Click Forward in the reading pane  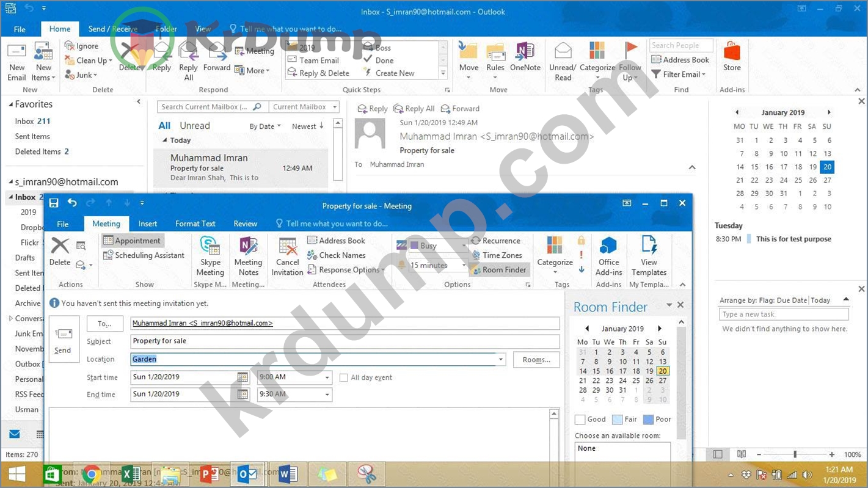coord(459,109)
